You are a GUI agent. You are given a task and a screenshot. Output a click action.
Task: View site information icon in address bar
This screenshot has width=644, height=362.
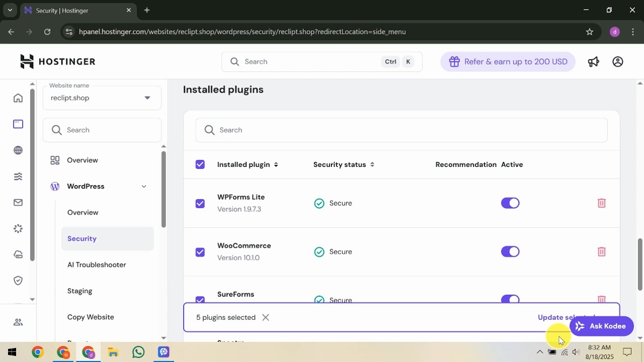point(69,32)
